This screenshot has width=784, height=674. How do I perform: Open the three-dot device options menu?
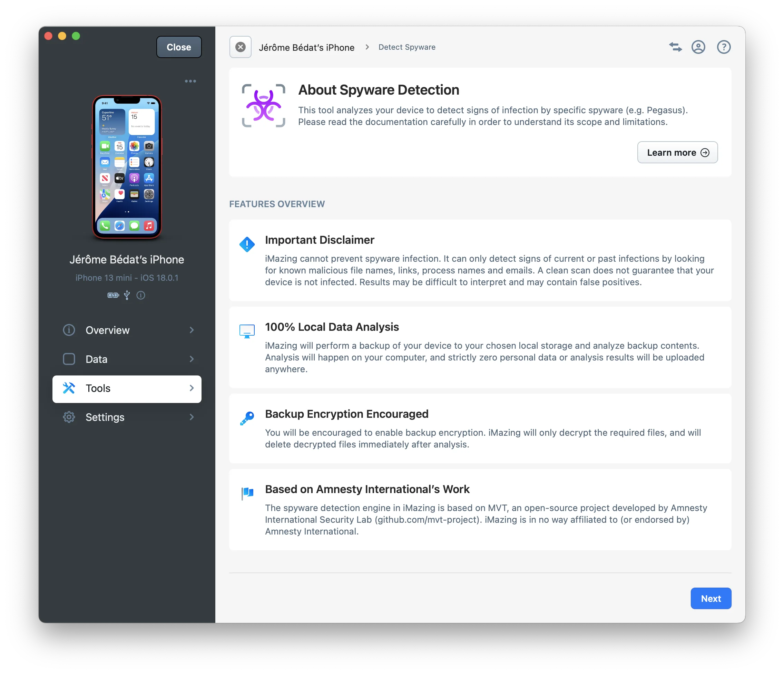190,81
